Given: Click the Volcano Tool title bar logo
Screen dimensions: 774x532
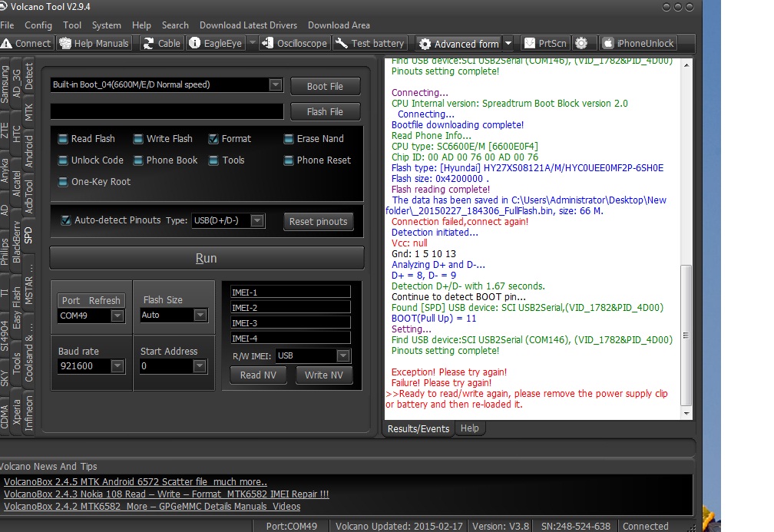Looking at the screenshot, I should click(3, 7).
